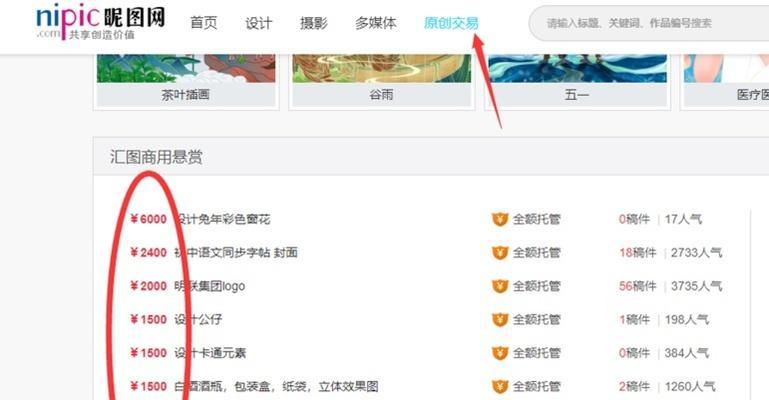
Task: Open the 设计兔年彩色窗花 bounty link
Action: point(223,219)
